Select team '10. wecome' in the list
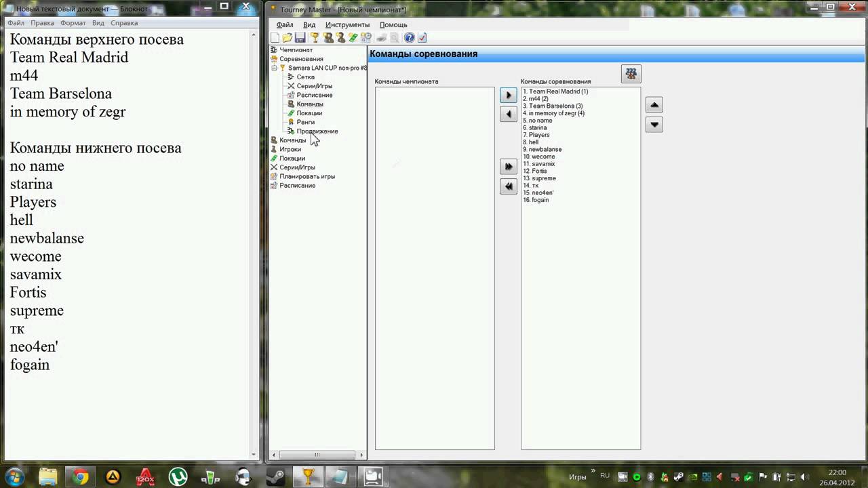The image size is (868, 488). click(x=538, y=157)
